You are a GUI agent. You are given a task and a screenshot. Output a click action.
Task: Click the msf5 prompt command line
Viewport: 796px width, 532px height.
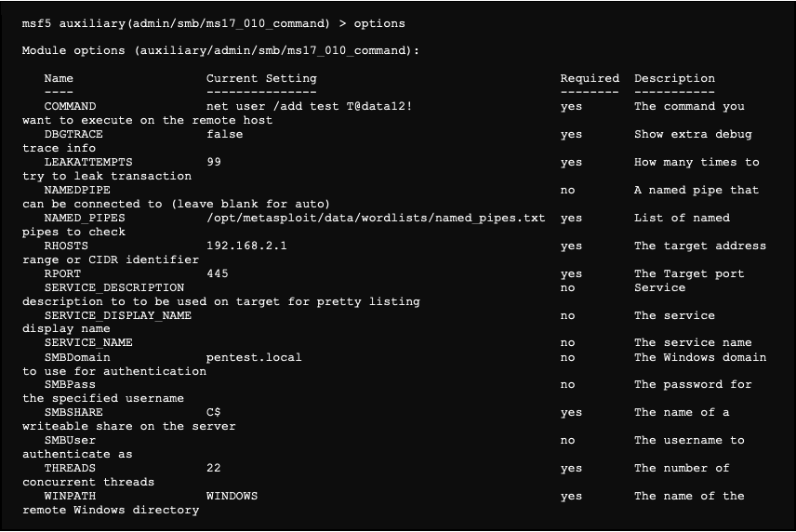[x=213, y=23]
